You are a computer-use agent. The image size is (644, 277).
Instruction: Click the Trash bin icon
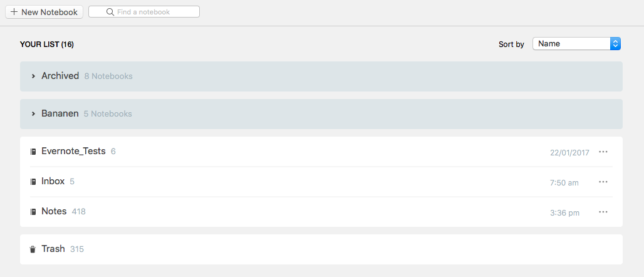[x=33, y=249]
